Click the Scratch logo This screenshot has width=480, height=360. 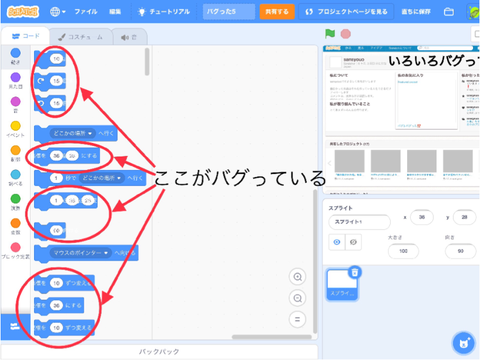[23, 12]
